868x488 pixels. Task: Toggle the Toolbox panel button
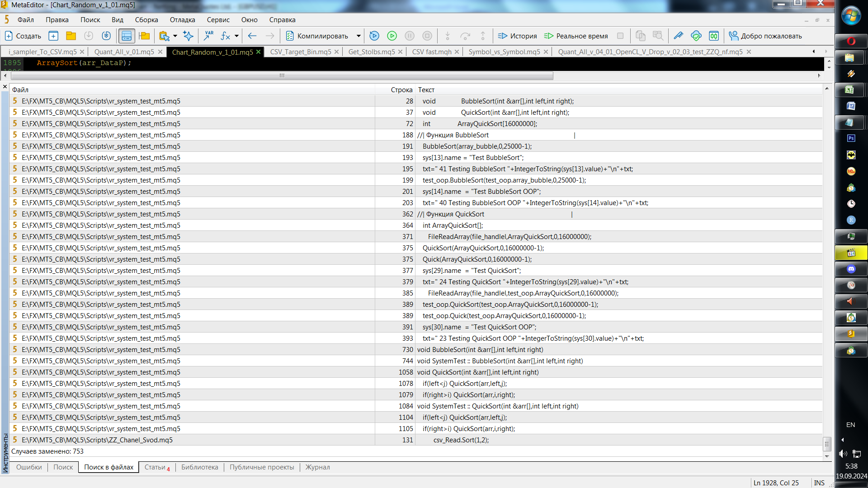tap(127, 36)
